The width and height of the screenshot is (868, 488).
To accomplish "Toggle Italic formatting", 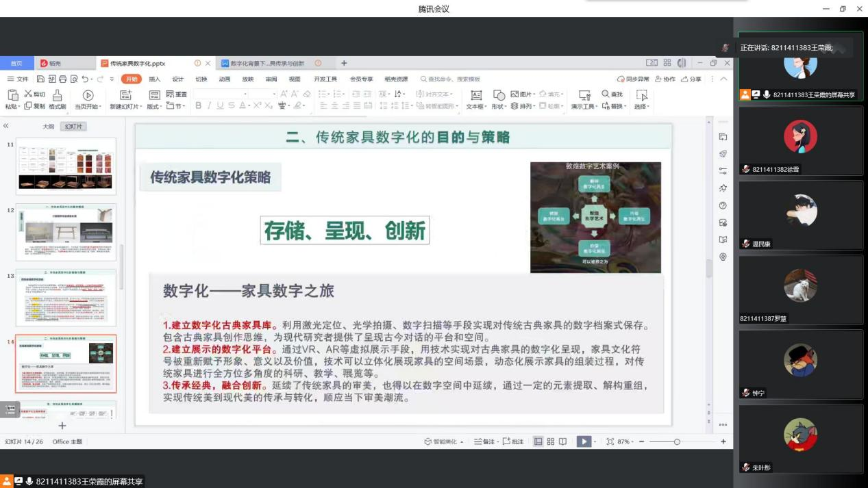I will tap(209, 106).
